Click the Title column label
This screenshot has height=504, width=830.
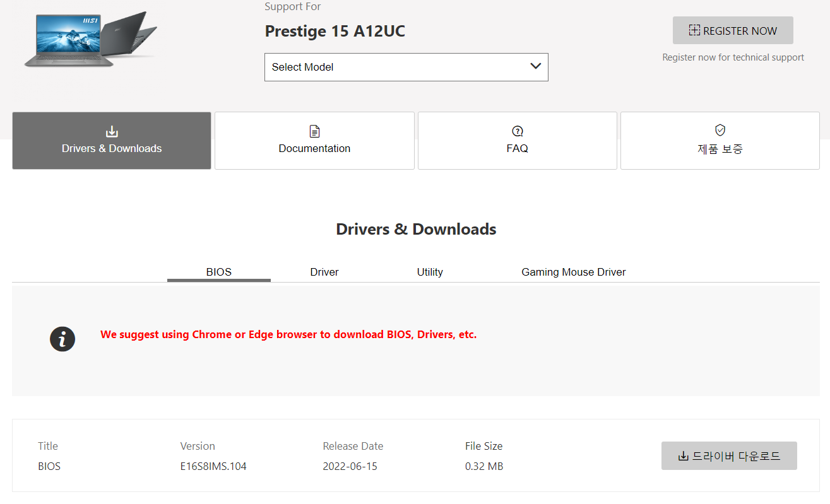48,446
